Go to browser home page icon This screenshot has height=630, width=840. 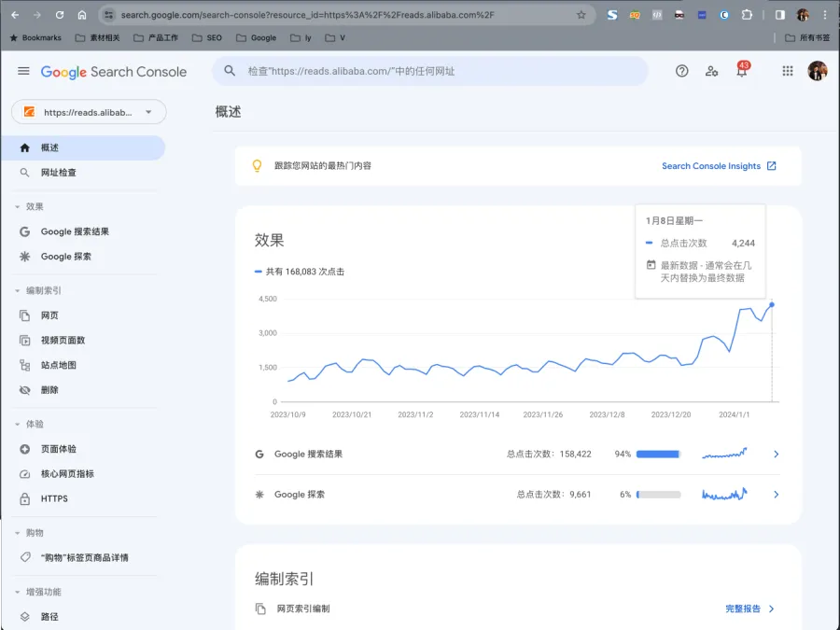(82, 15)
